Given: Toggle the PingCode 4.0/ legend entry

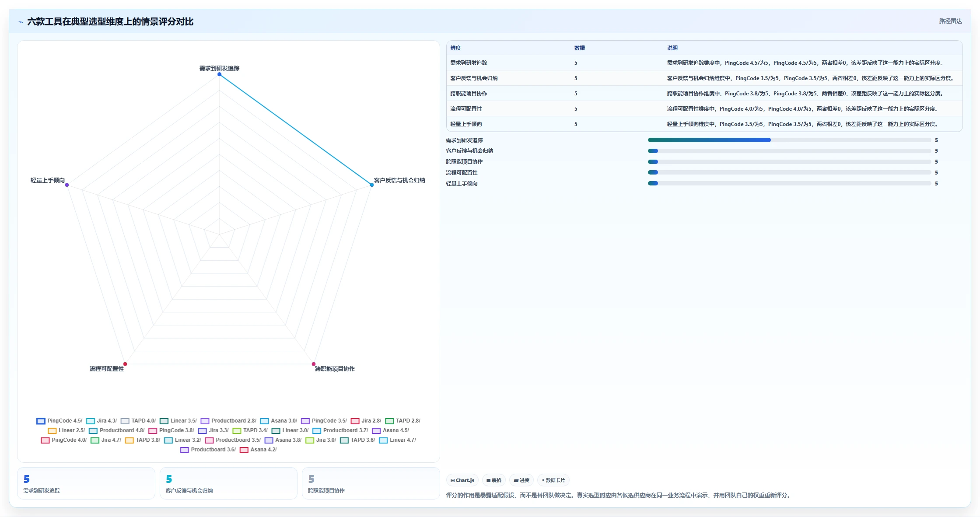Looking at the screenshot, I should tap(64, 440).
